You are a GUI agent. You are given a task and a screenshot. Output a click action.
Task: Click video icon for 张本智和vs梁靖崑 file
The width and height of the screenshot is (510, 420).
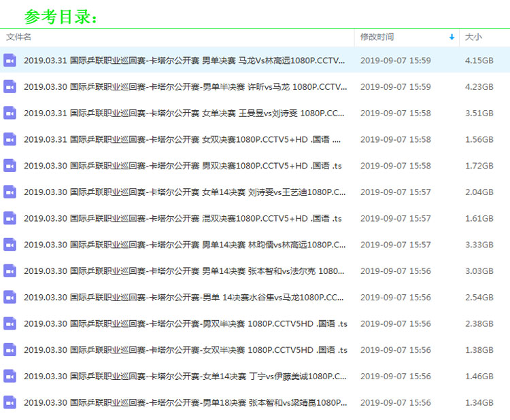point(10,402)
